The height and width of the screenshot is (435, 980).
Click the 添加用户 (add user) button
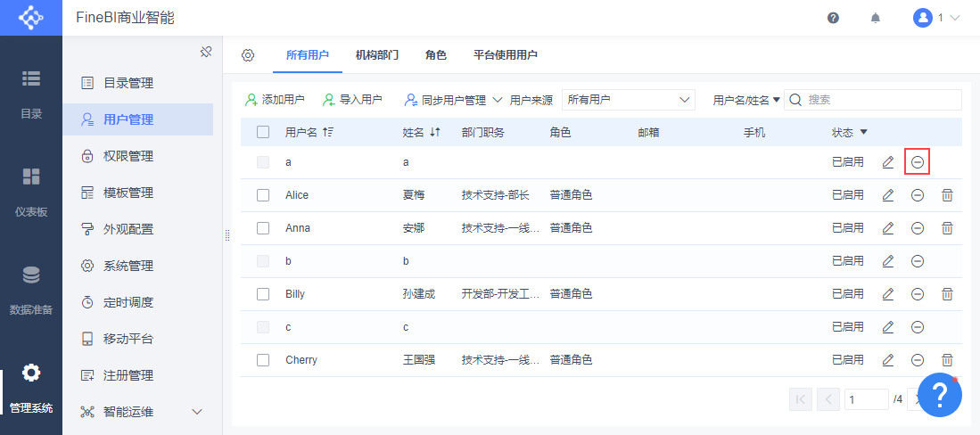point(275,100)
